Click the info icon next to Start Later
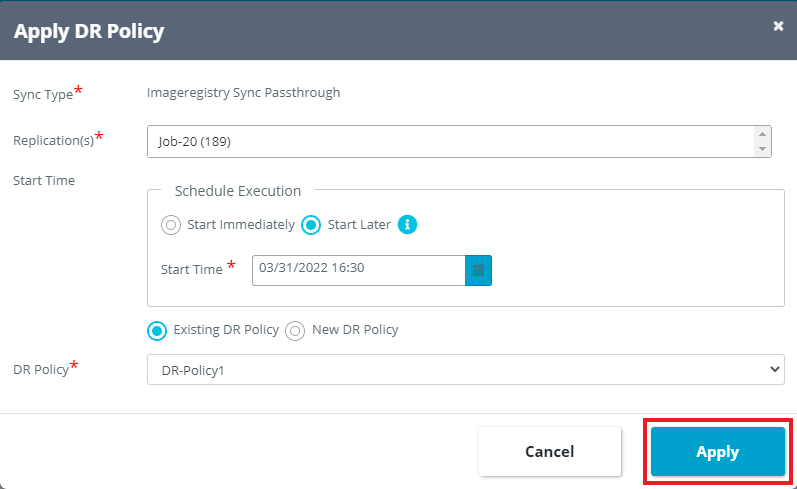The image size is (797, 489). pos(407,224)
